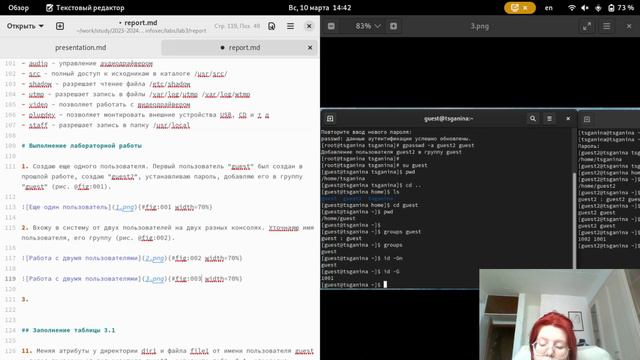Viewport: 640px width, 360px height.
Task: Click the file path subtitle under report.md
Action: point(141,31)
